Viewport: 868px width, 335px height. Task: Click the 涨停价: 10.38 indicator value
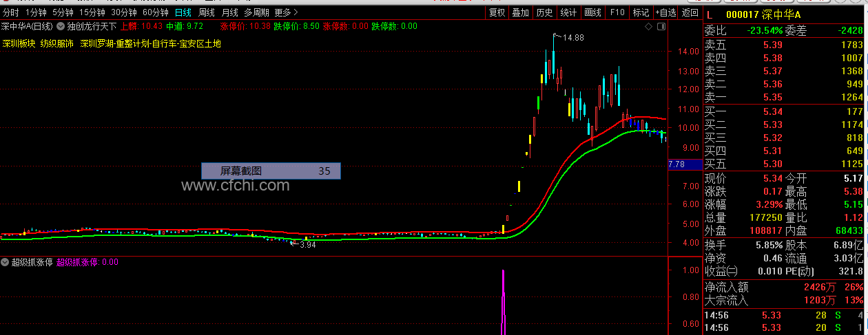(x=245, y=26)
